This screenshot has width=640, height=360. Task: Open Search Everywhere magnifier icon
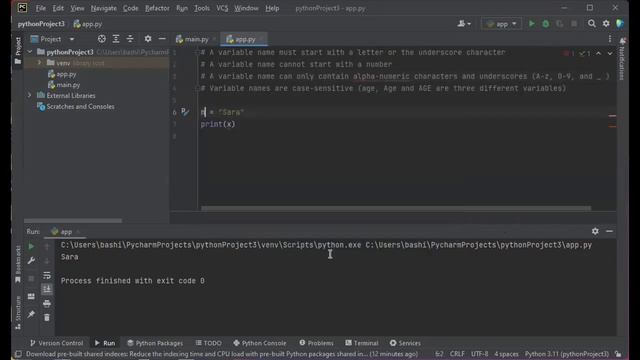pyautogui.click(x=591, y=24)
